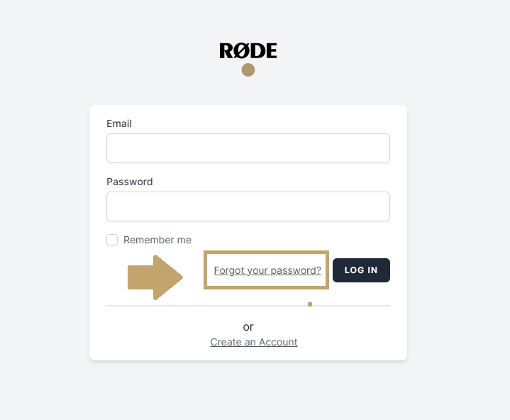Click the Email field label

tap(119, 123)
